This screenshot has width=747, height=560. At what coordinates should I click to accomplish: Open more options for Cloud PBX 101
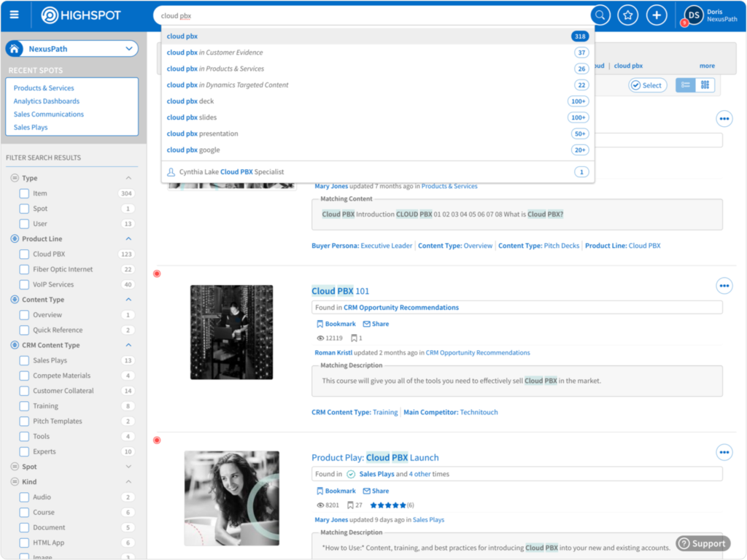pyautogui.click(x=724, y=286)
